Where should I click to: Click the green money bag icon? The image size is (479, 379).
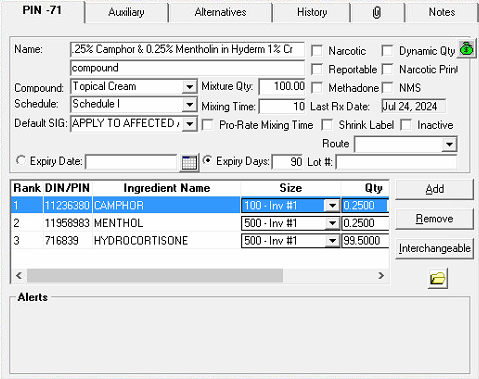(467, 49)
